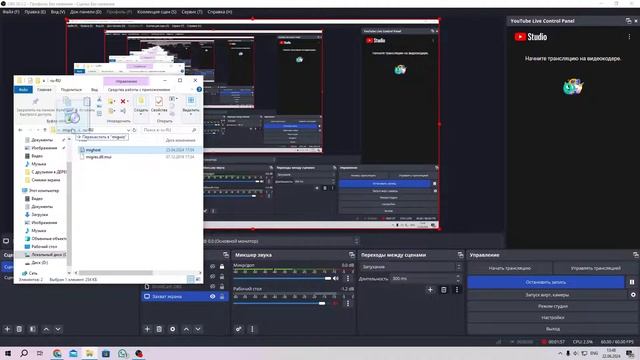The image size is (640, 360).
Task: Open the Затухание transition dropdown
Action: point(411,267)
